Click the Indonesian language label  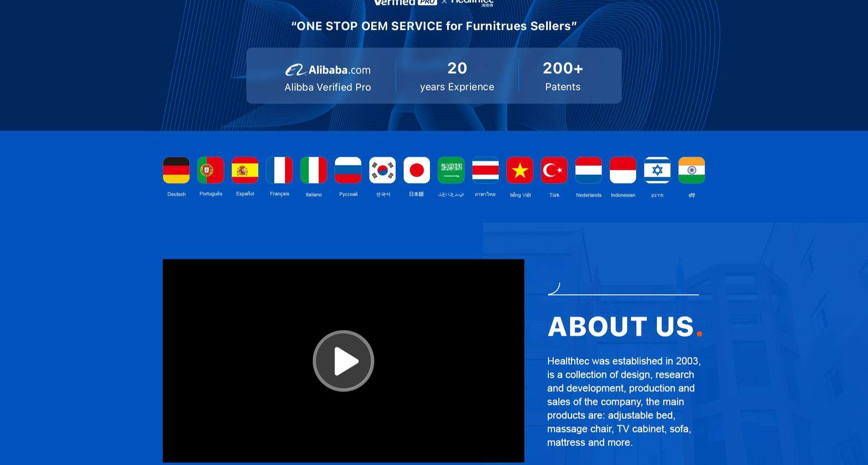[x=623, y=195]
